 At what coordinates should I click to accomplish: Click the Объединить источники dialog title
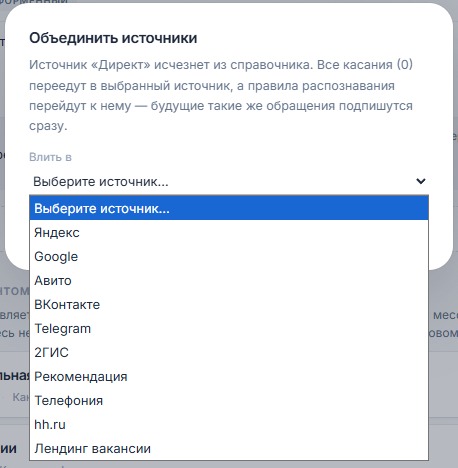(x=113, y=38)
